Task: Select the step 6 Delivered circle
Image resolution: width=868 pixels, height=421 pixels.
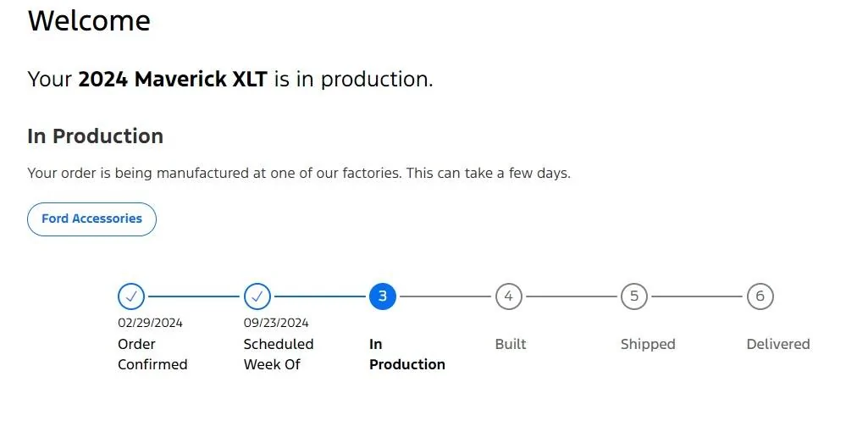Action: [x=760, y=296]
